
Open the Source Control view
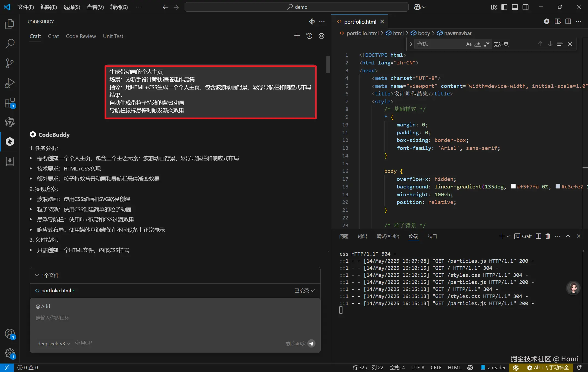pyautogui.click(x=10, y=63)
